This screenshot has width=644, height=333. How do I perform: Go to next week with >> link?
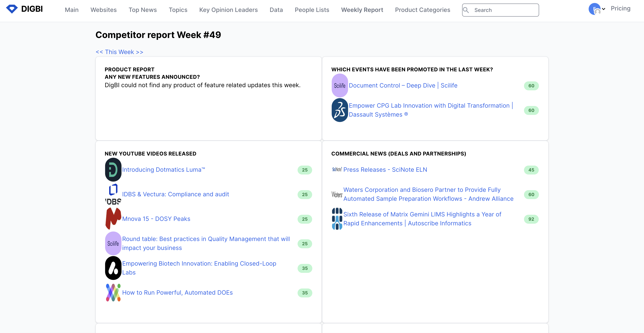tap(140, 52)
